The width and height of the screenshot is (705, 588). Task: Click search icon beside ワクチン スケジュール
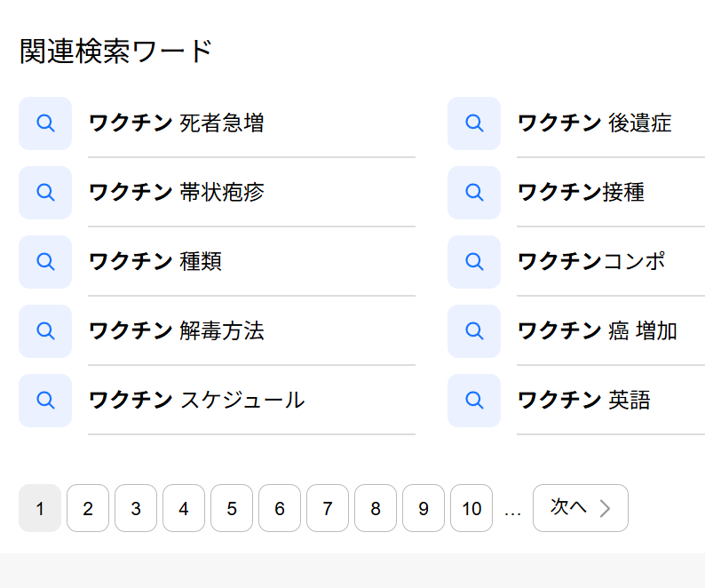[x=45, y=401]
